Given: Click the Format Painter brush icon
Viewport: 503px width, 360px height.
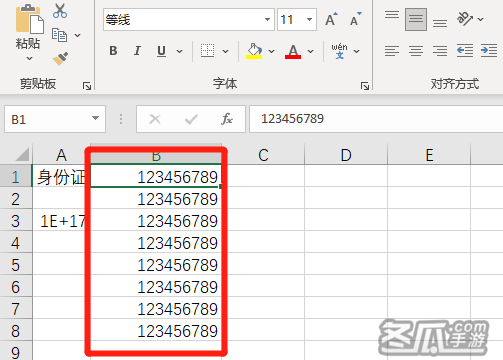Looking at the screenshot, I should 60,59.
